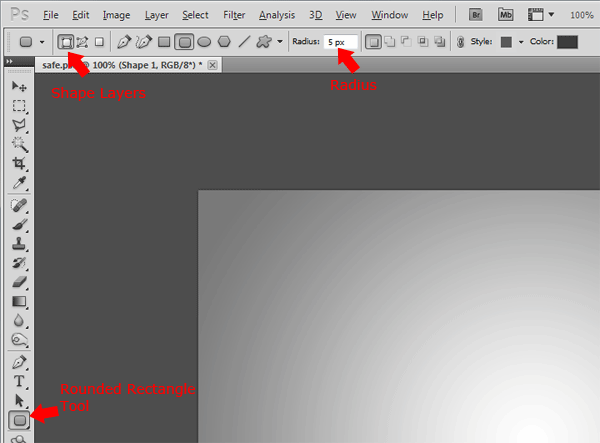Open the Help menu
Viewport: 600px width, 443px height.
click(x=433, y=15)
